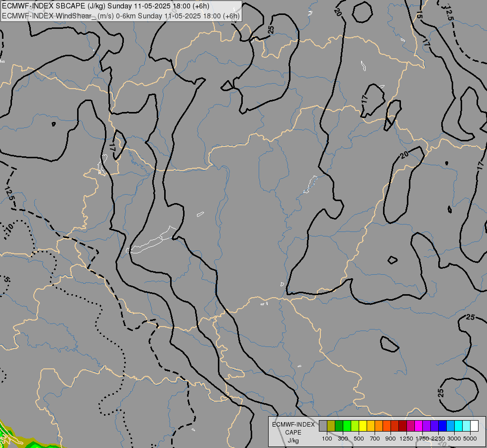This screenshot has width=487, height=448.
Task: Click the '5' dotted contour label
Action: (x=7, y=279)
